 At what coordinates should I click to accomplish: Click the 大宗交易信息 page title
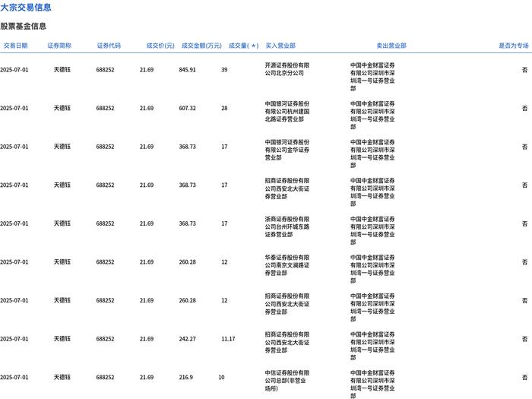[x=26, y=7]
